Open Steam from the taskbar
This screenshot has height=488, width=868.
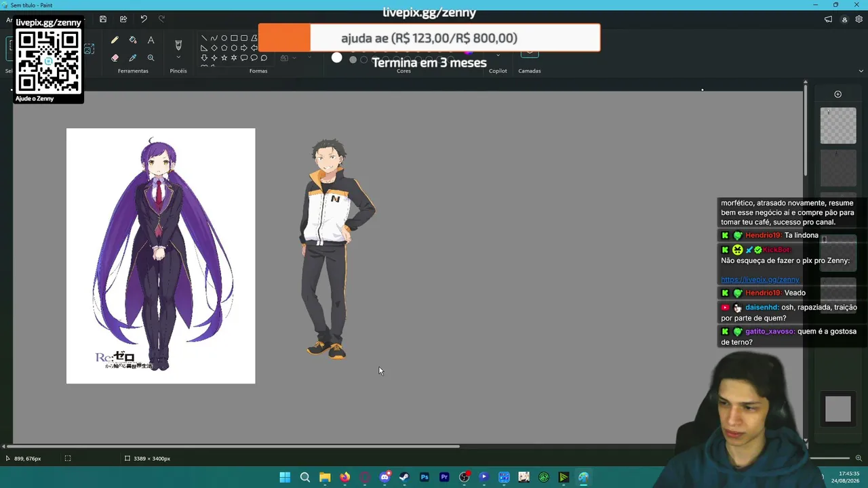[x=404, y=477]
